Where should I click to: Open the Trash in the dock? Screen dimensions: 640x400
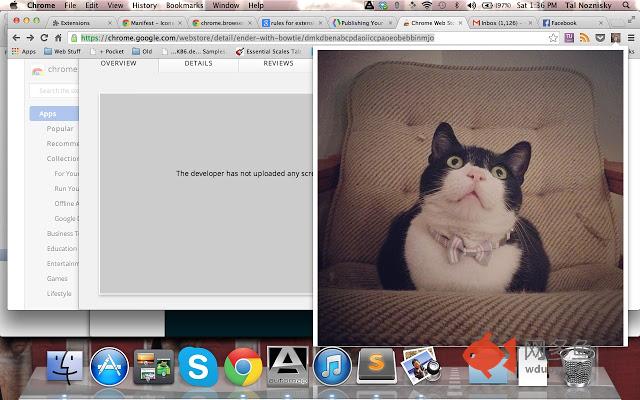tap(577, 366)
